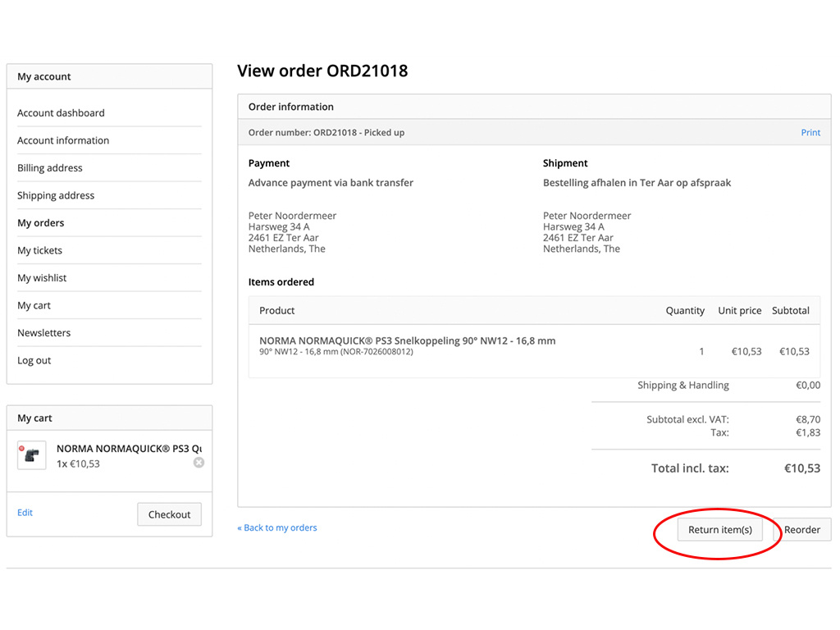This screenshot has height=630, width=840.
Task: Go to My cart sidebar link
Action: pyautogui.click(x=34, y=305)
